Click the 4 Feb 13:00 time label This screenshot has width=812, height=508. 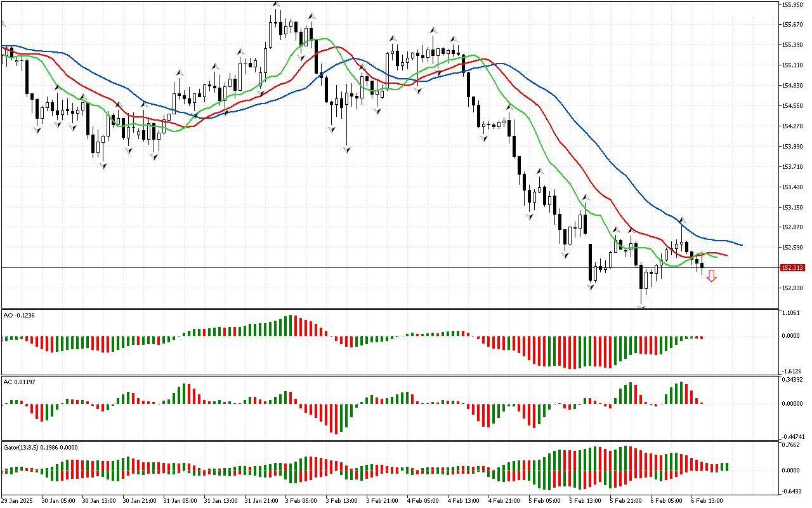462,501
